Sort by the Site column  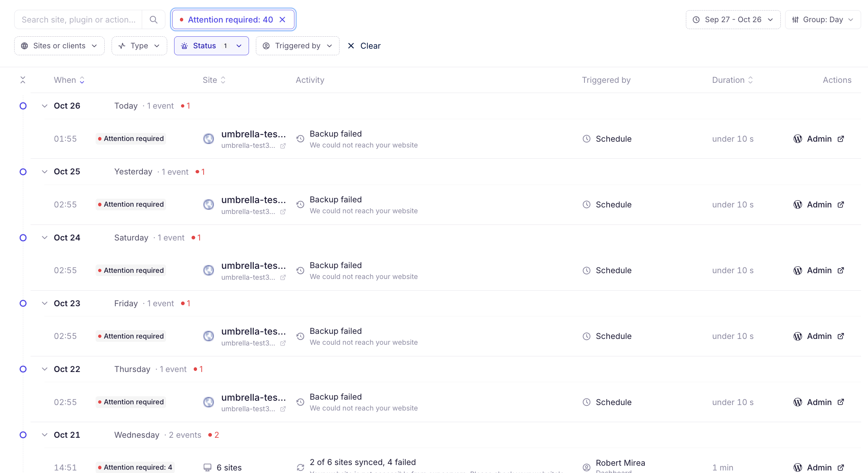point(214,80)
